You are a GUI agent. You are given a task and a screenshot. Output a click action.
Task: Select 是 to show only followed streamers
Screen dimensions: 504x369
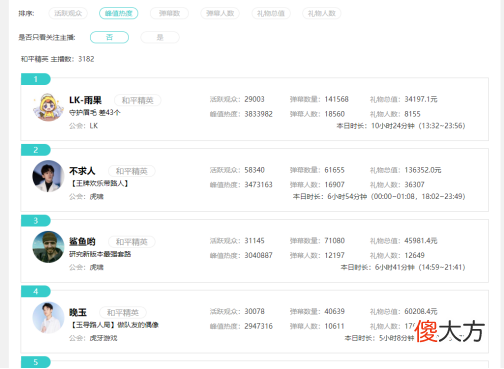pos(160,37)
